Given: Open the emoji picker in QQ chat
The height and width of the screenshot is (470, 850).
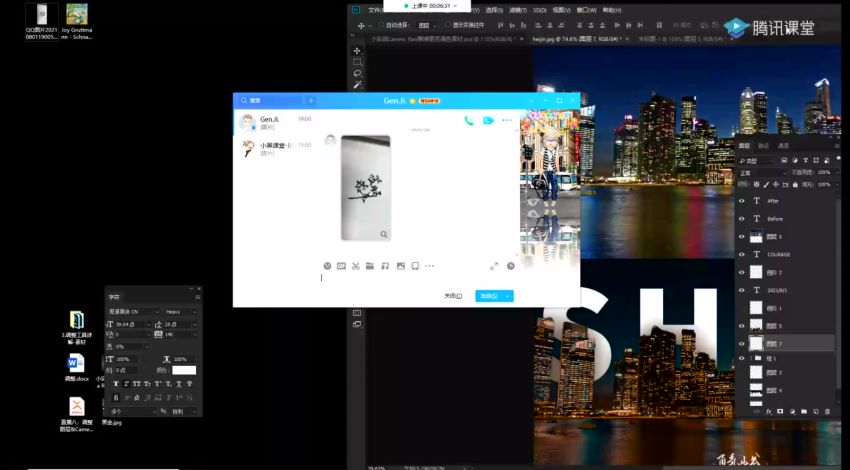Looking at the screenshot, I should [327, 266].
